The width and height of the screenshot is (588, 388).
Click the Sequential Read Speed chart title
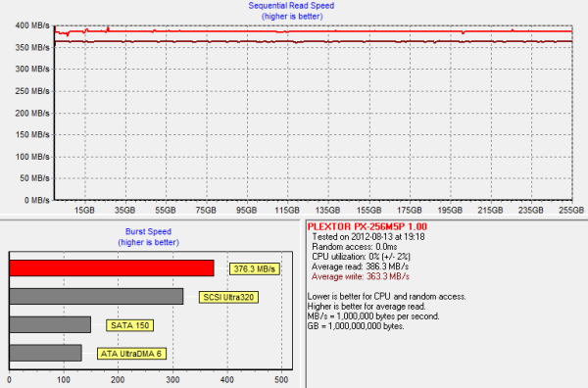coord(291,6)
